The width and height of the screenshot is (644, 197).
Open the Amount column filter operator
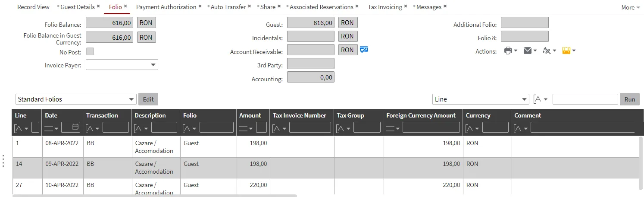tap(247, 128)
